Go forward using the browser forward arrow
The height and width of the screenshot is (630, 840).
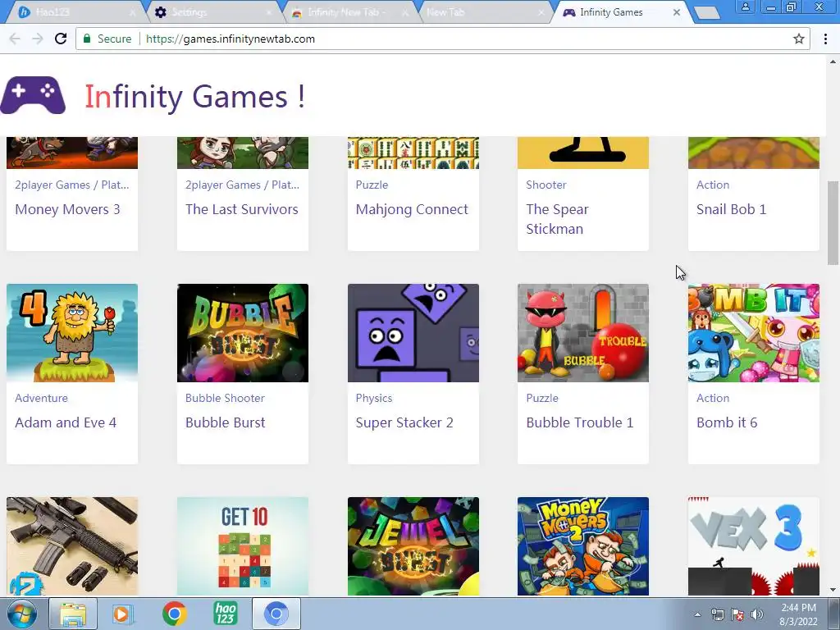(37, 39)
